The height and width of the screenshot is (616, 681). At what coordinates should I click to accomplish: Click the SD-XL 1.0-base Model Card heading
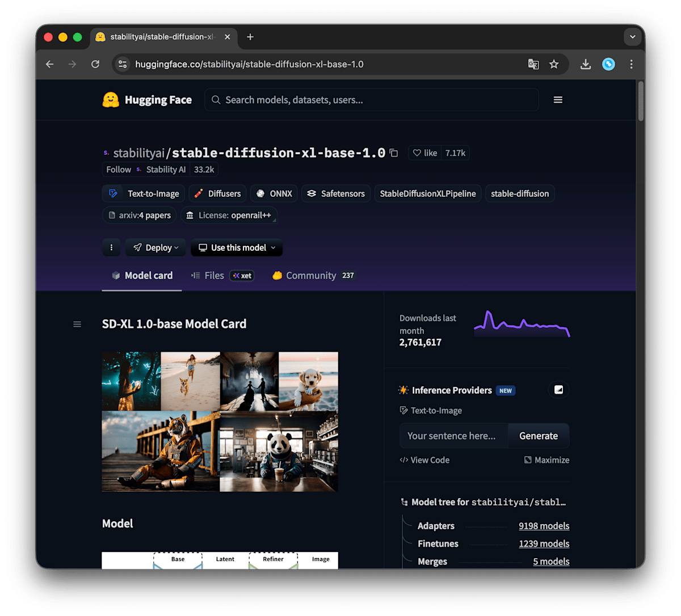coord(174,324)
